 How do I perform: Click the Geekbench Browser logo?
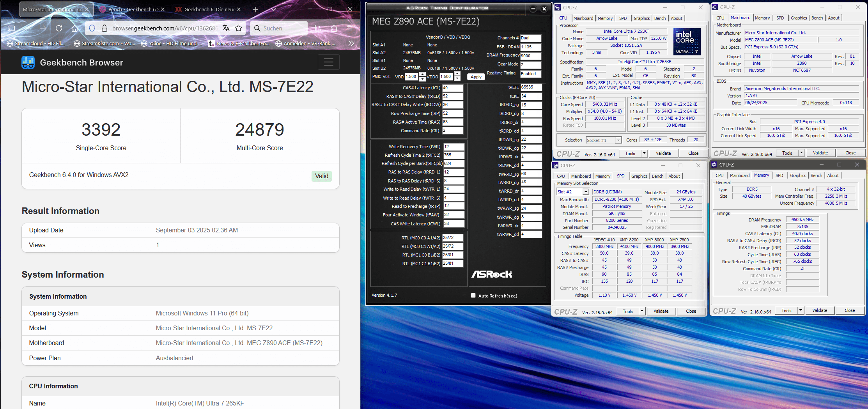(x=28, y=62)
